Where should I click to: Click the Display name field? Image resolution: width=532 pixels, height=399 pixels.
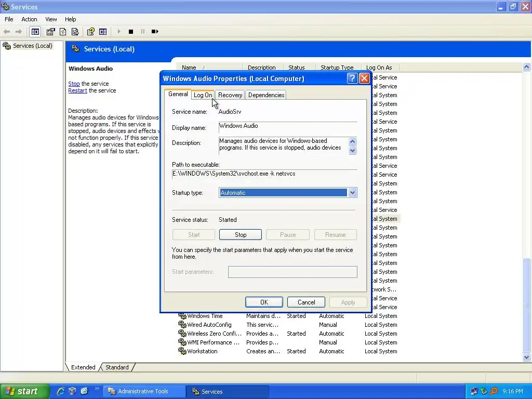(288, 127)
